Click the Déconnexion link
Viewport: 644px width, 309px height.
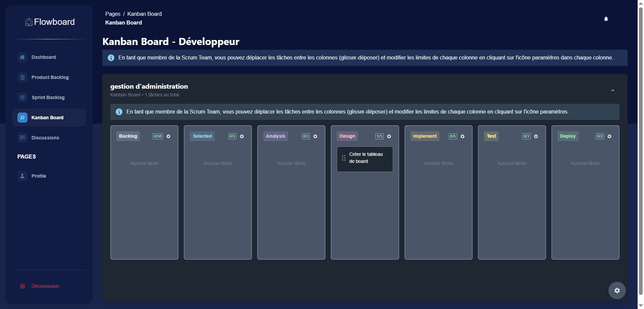click(45, 286)
